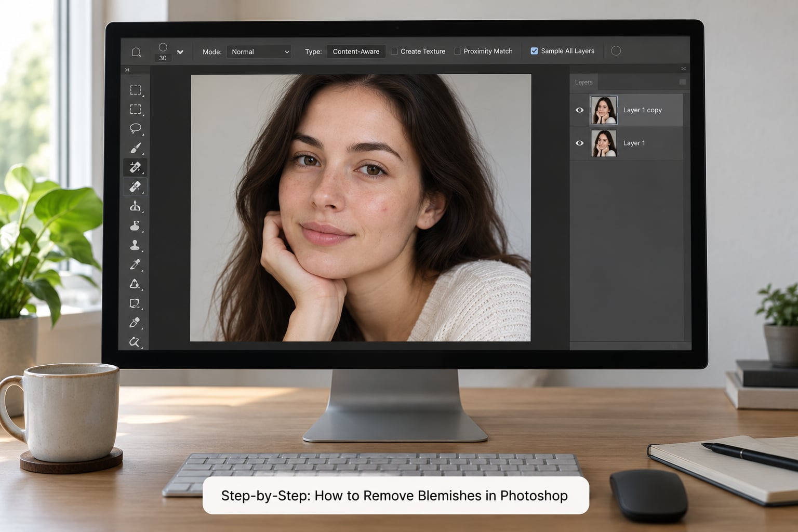Open the tool preset icon left of brush size

(x=136, y=52)
